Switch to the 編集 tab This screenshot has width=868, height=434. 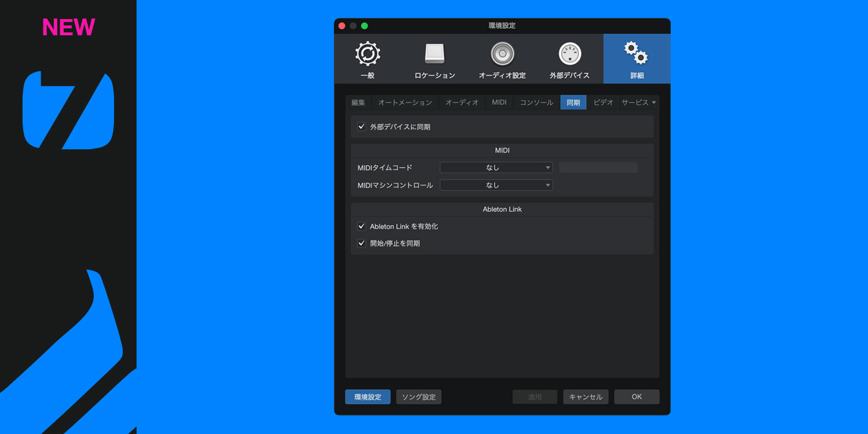358,102
